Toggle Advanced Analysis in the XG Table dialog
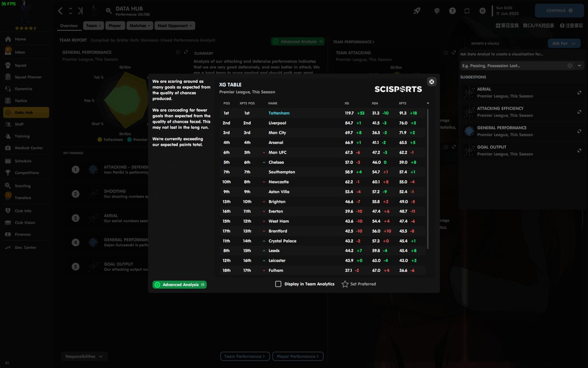 pos(180,285)
